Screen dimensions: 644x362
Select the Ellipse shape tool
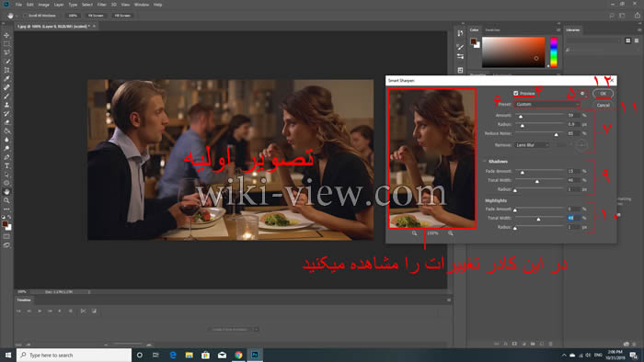(x=6, y=183)
